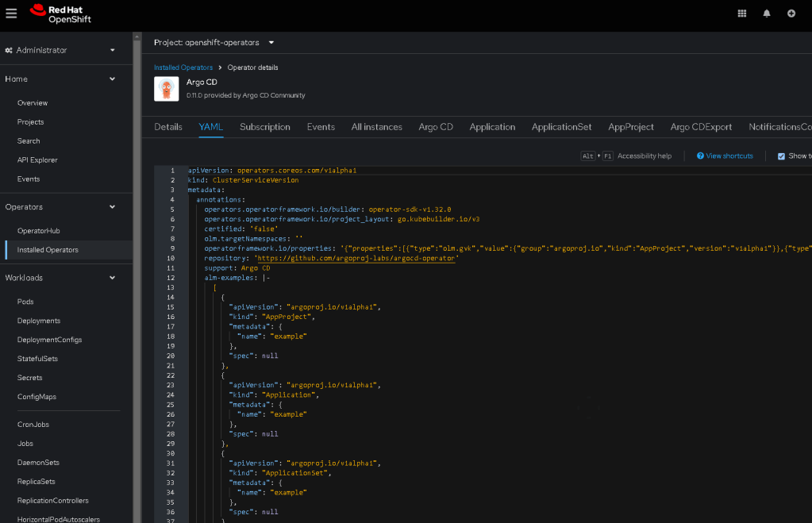Collapse the Operators navigation section
The image size is (812, 523).
(x=60, y=206)
